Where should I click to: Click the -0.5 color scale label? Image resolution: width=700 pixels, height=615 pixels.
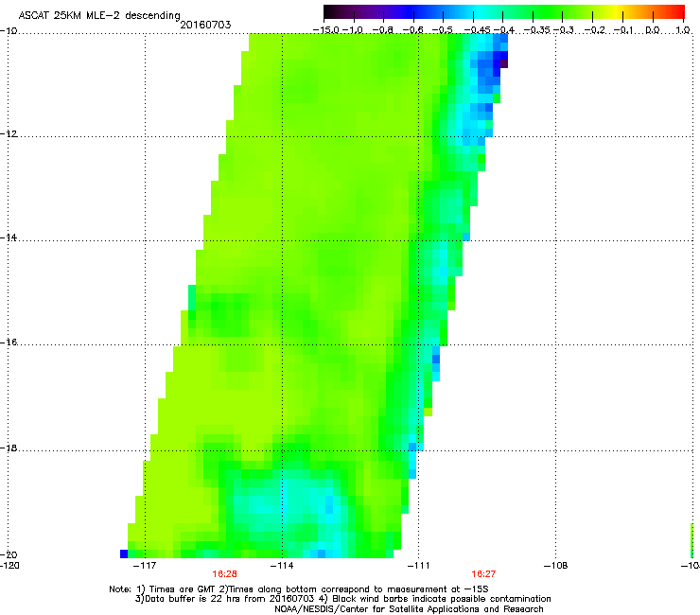(x=443, y=30)
